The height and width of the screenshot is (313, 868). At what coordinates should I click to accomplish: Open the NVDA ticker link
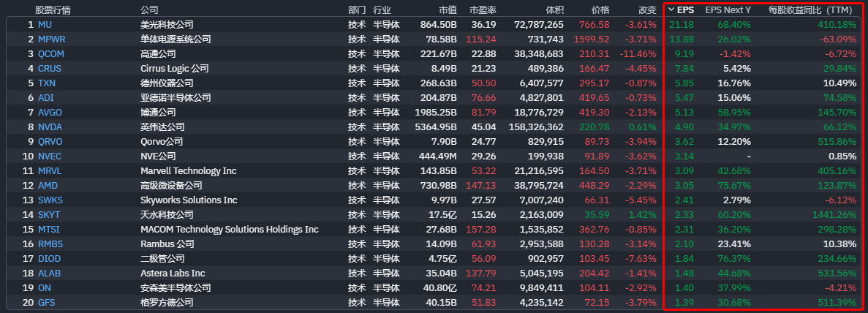50,127
